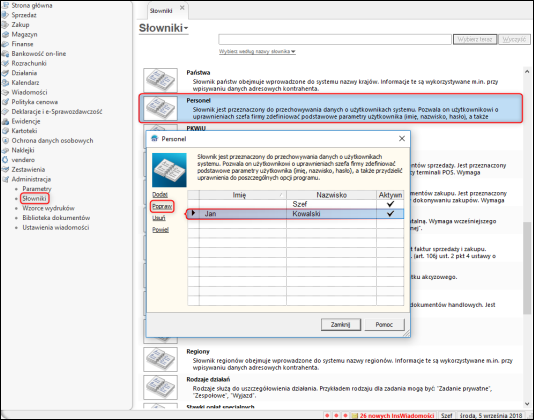Open Magazyn module icon in sidebar

5,34
